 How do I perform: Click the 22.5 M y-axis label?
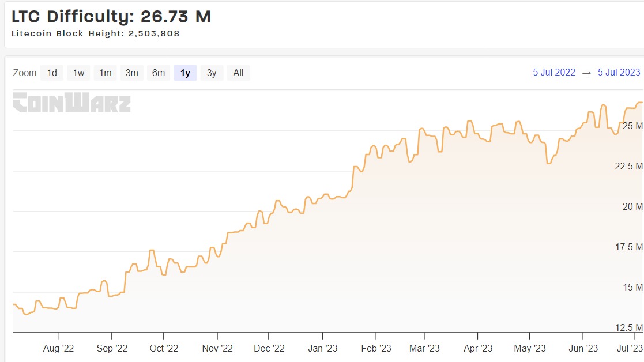point(629,166)
